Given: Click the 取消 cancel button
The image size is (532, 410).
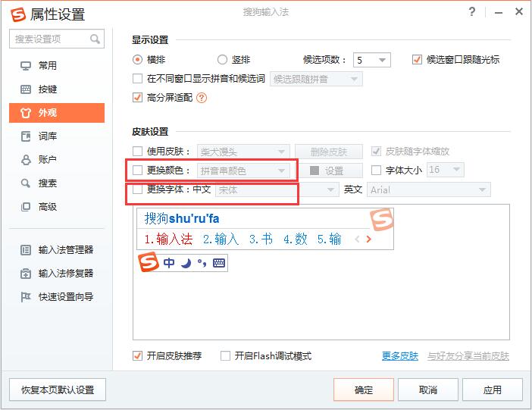Looking at the screenshot, I should [x=428, y=390].
